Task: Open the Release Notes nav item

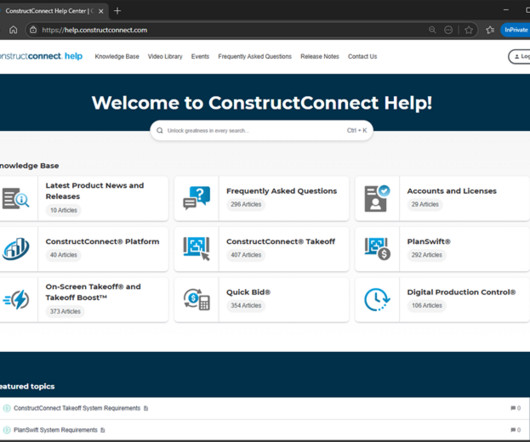Action: tap(320, 56)
